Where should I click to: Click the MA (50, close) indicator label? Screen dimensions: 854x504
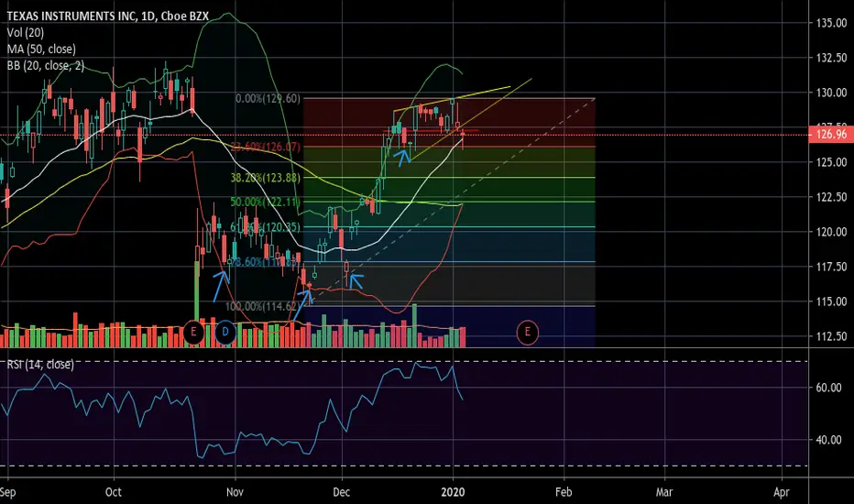tap(41, 49)
